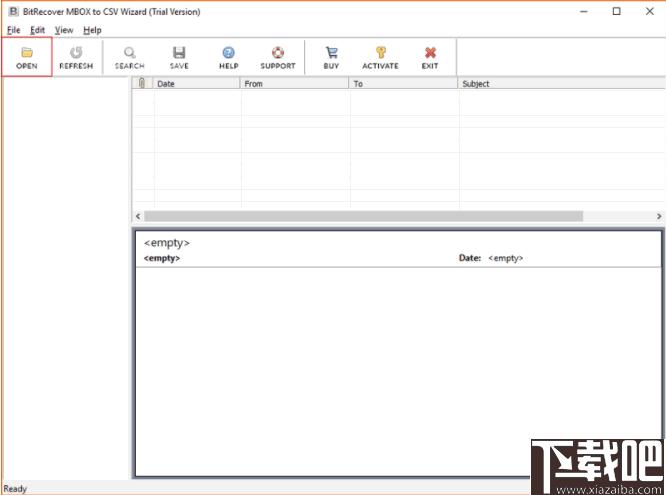The height and width of the screenshot is (495, 666).
Task: Click the Ready status bar text
Action: (x=15, y=489)
